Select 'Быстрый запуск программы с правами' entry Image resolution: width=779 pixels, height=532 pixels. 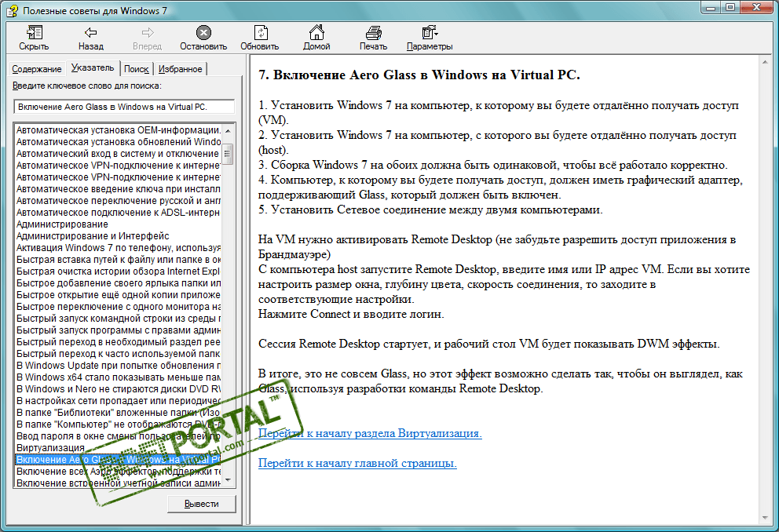[x=119, y=330]
